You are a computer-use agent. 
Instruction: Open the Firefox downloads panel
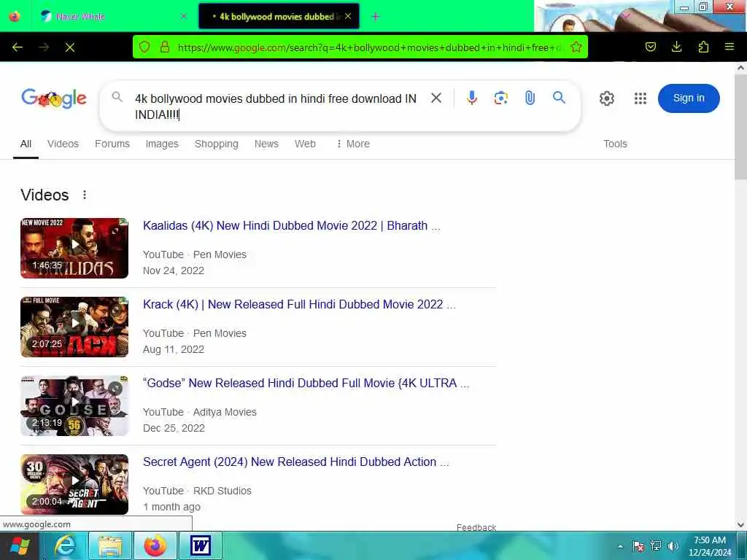click(676, 47)
